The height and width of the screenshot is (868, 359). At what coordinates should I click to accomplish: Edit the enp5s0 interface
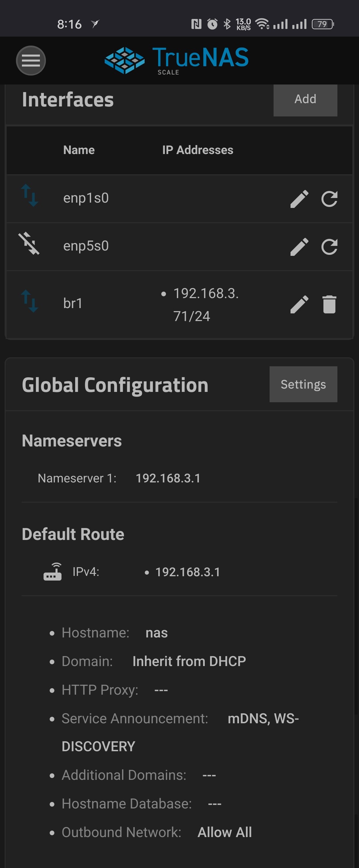[x=299, y=247]
